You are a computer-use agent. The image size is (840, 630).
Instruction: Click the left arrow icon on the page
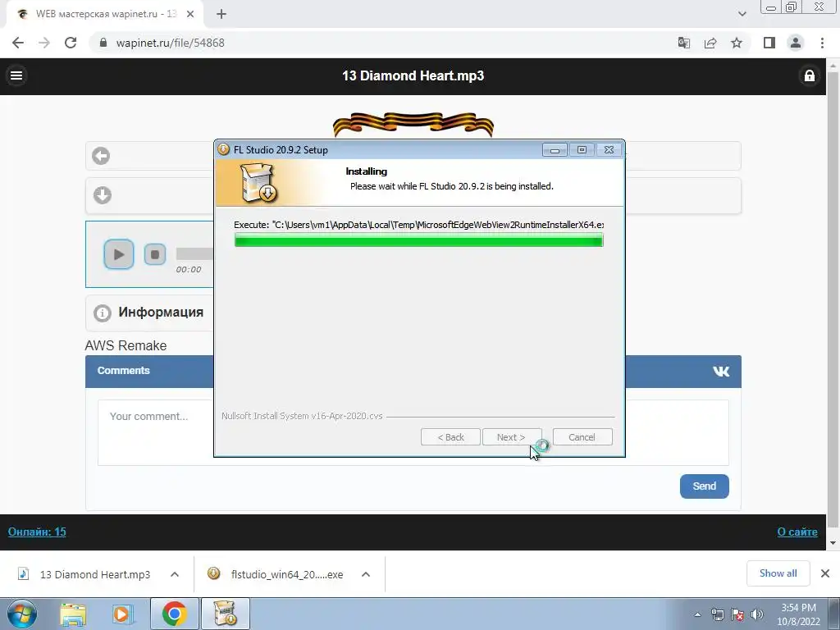pyautogui.click(x=101, y=156)
